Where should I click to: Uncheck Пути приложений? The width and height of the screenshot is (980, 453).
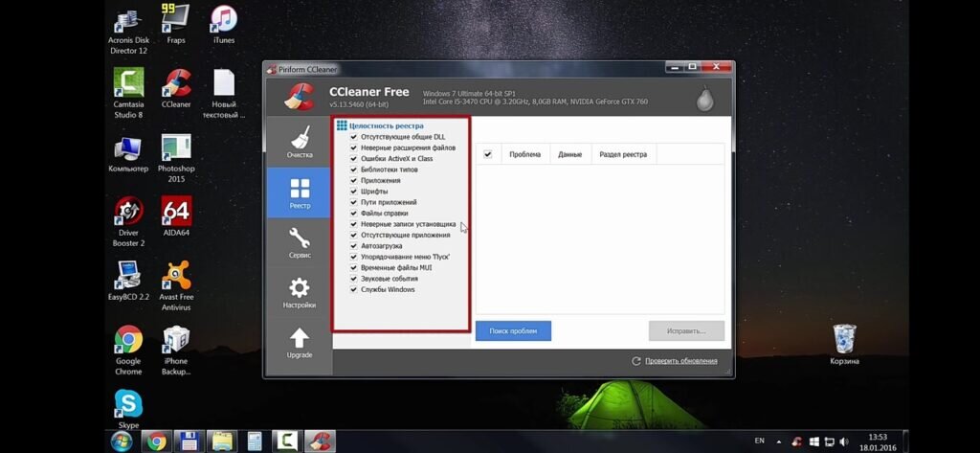pos(354,202)
